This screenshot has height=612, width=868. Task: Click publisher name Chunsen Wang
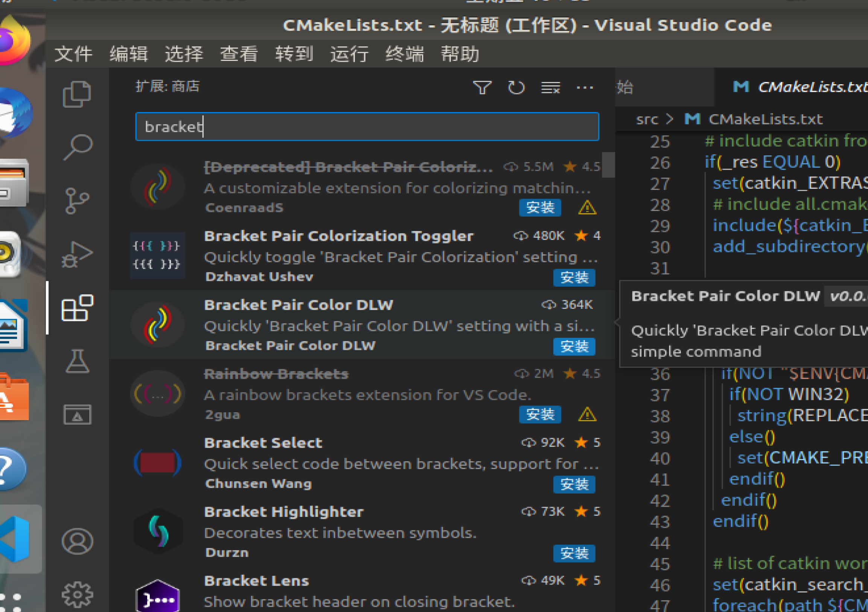(259, 484)
